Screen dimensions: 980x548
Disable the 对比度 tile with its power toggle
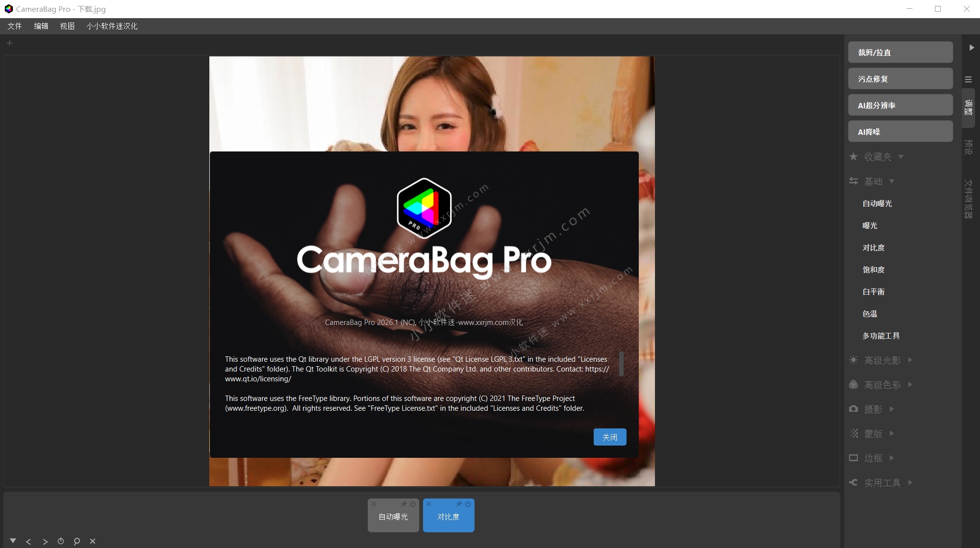pyautogui.click(x=469, y=503)
